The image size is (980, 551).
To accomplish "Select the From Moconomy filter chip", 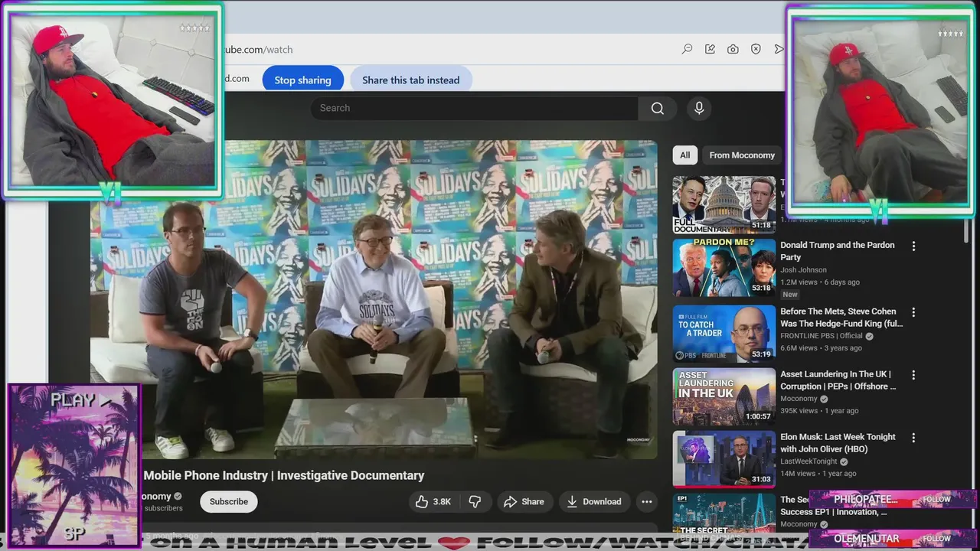I will [x=742, y=155].
